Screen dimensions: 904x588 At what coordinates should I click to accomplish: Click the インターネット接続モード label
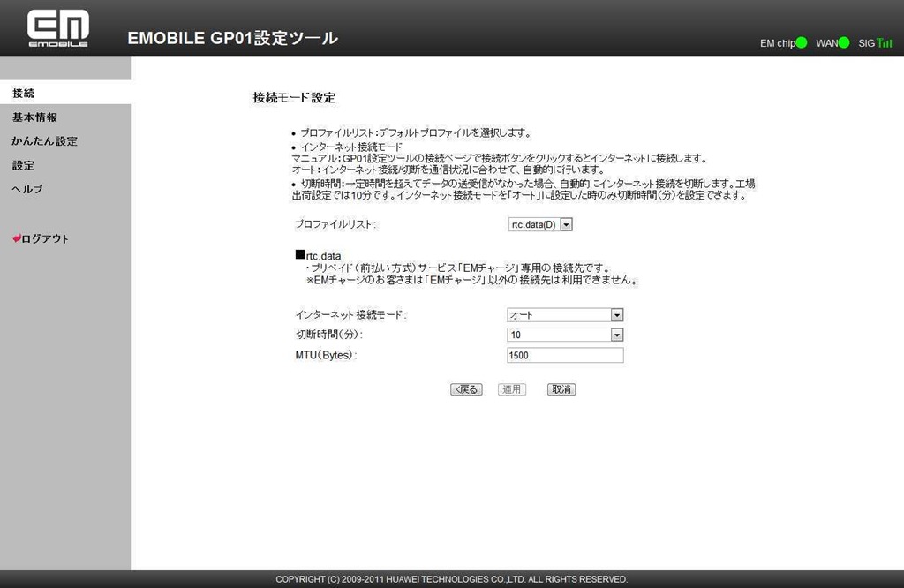click(350, 315)
